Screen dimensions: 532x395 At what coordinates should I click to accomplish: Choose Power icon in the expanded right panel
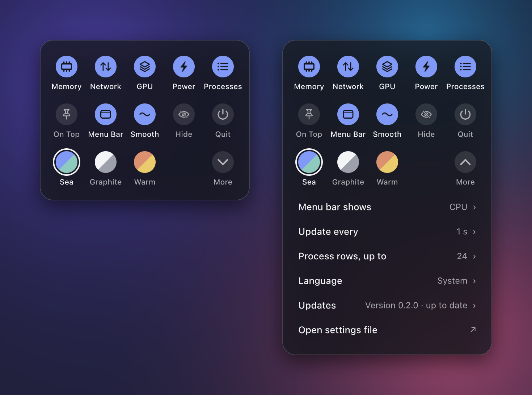pyautogui.click(x=426, y=67)
